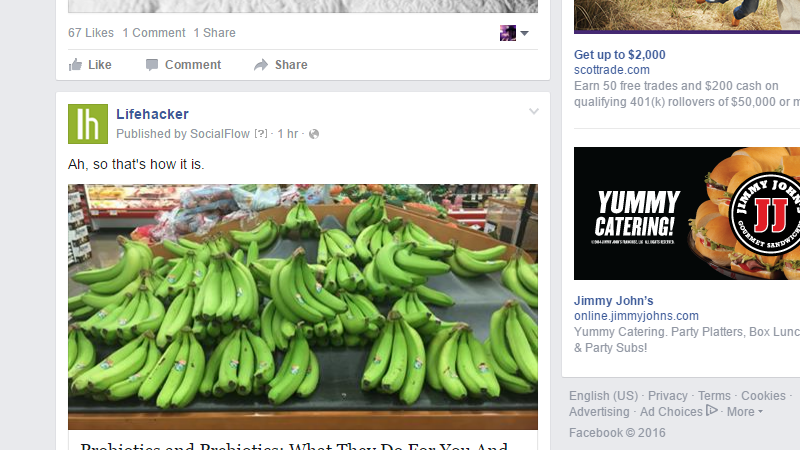Image resolution: width=800 pixels, height=450 pixels.
Task: Open the bananas article image
Action: coord(303,307)
